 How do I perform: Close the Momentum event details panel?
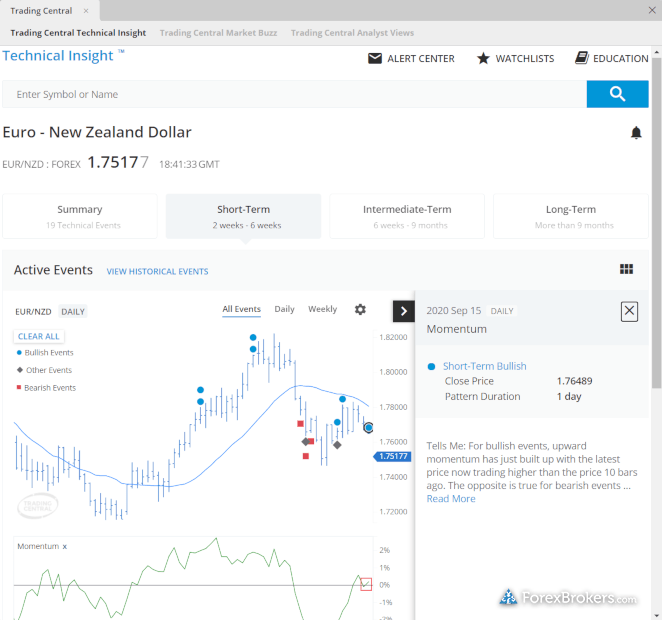click(629, 311)
